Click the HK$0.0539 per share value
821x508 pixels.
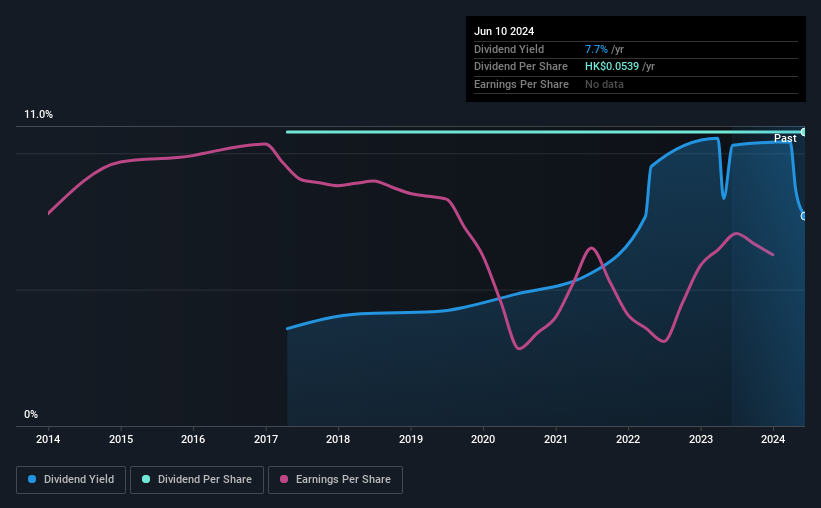tap(612, 67)
